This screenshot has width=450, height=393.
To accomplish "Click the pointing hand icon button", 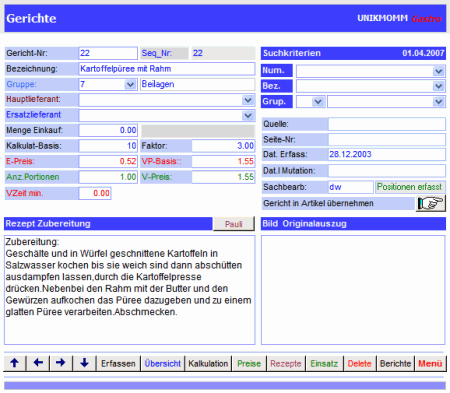I will pyautogui.click(x=431, y=203).
